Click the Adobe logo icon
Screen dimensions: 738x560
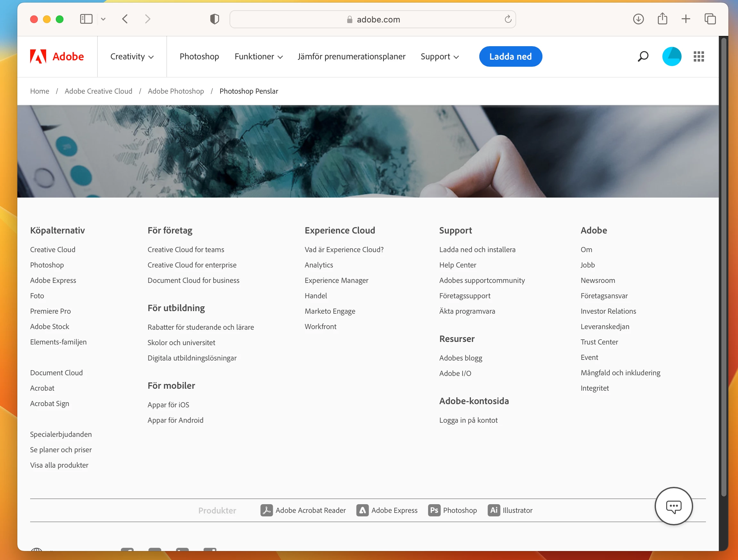click(38, 56)
